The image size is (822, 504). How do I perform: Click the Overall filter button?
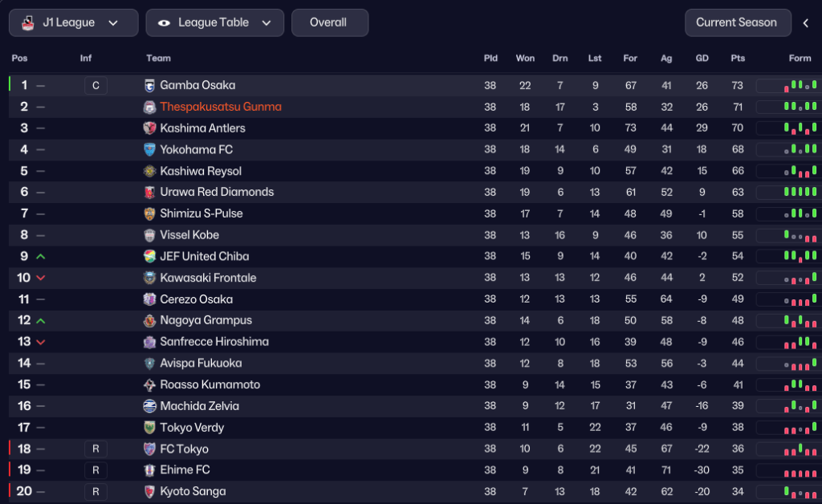330,22
